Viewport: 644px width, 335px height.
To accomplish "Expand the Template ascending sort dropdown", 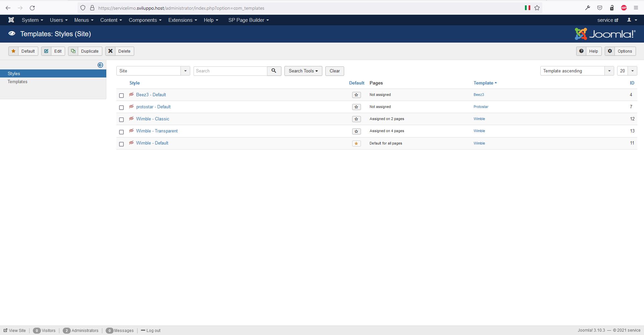I will 577,71.
